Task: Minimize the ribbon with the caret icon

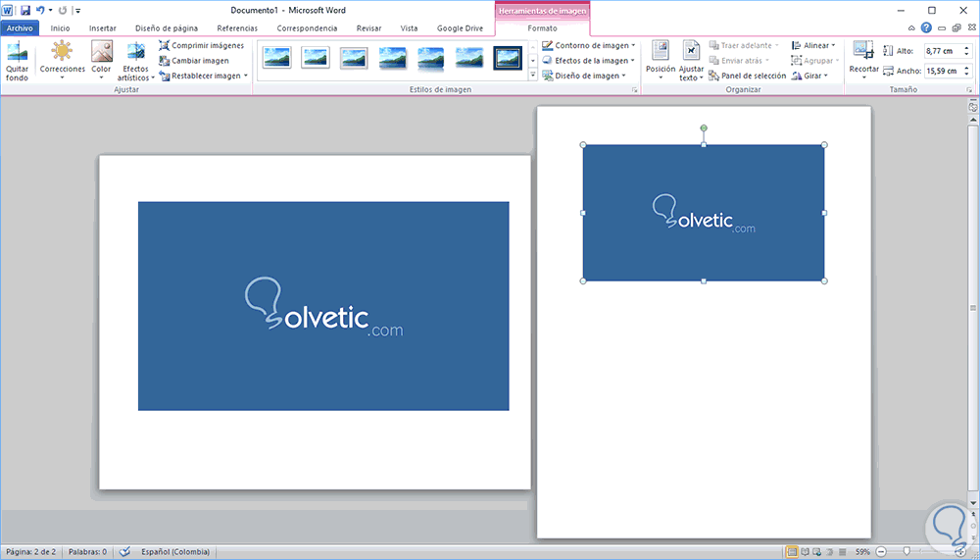Action: click(x=911, y=28)
